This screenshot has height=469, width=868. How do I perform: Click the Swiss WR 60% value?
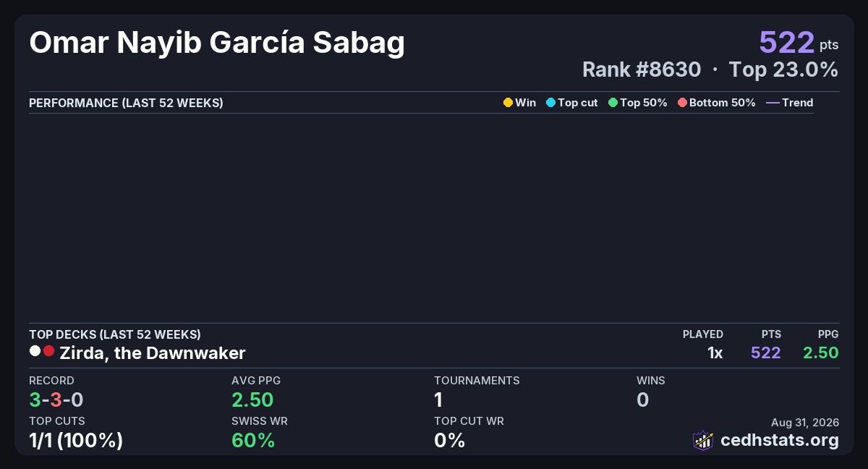pos(253,440)
